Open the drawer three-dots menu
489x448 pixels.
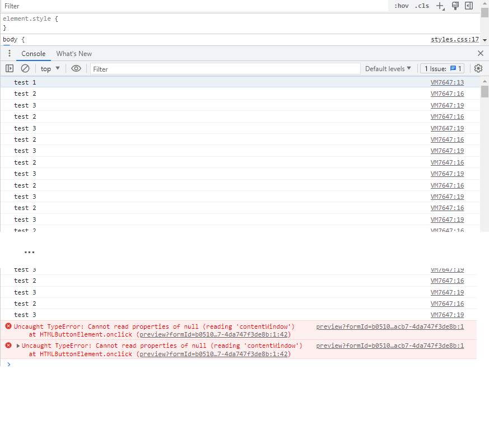point(10,54)
